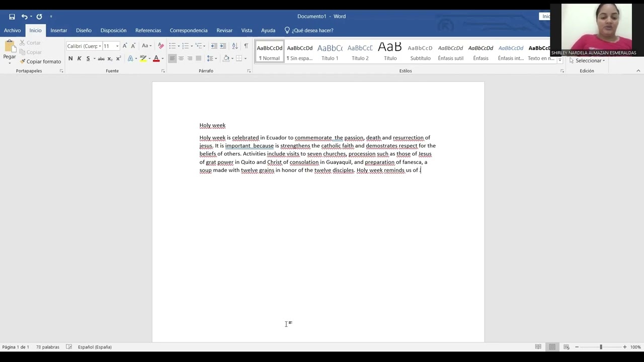Save the document with the floppy disk icon
The image size is (644, 362).
(x=12, y=17)
